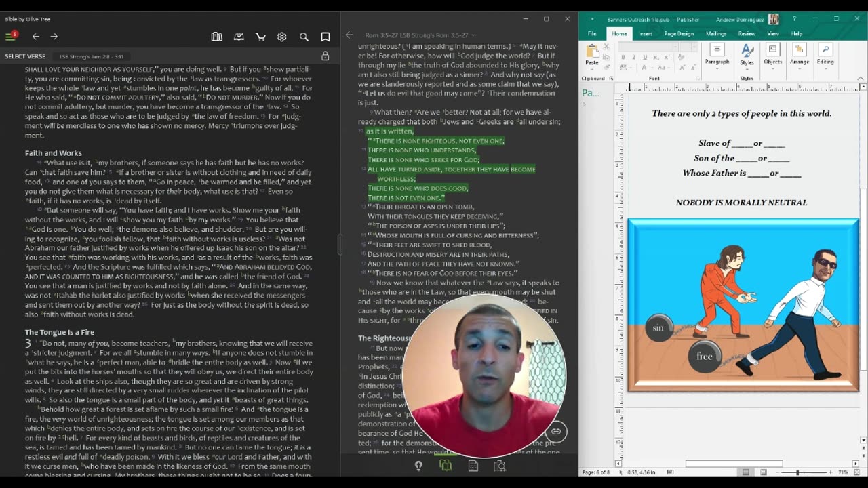Viewport: 868px width, 488px height.
Task: Open the lookup search-book icon in study pane
Action: [500, 466]
